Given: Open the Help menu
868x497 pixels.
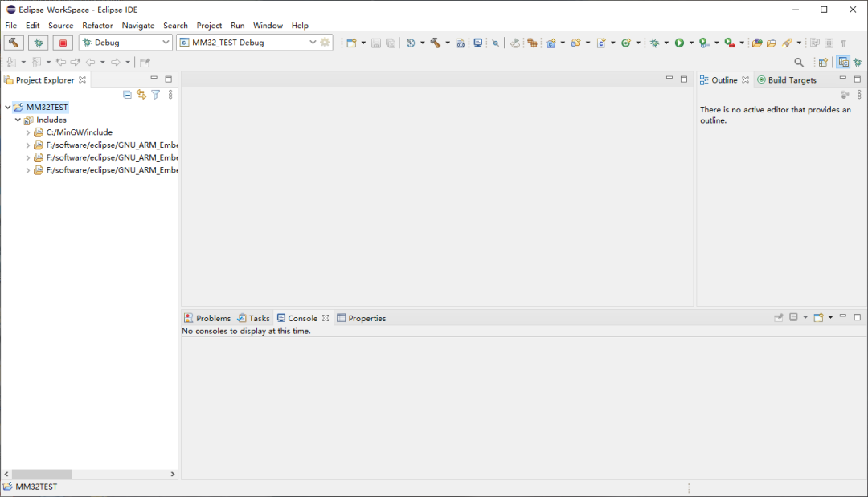Looking at the screenshot, I should point(300,26).
